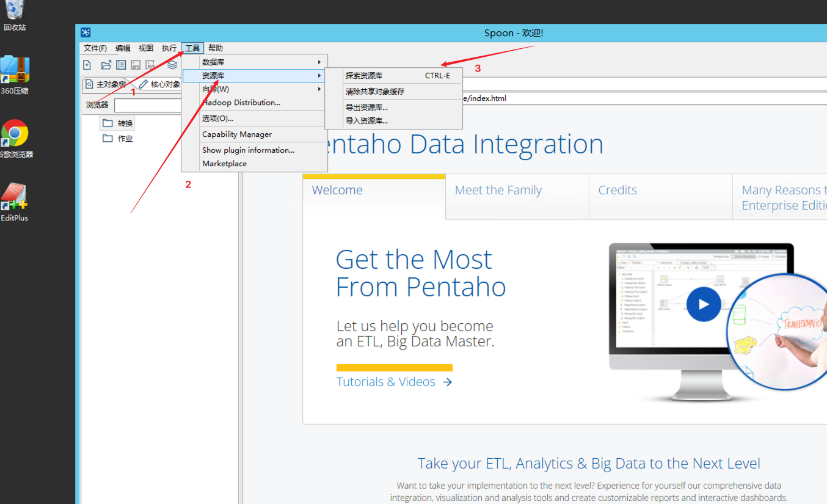Viewport: 827px width, 504px height.
Task: Click the New file toolbar icon
Action: tap(87, 65)
